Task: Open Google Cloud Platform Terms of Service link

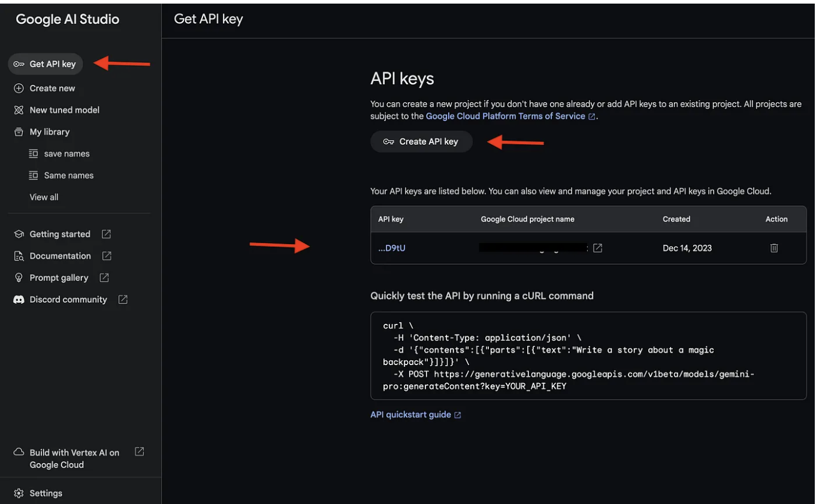Action: 505,116
